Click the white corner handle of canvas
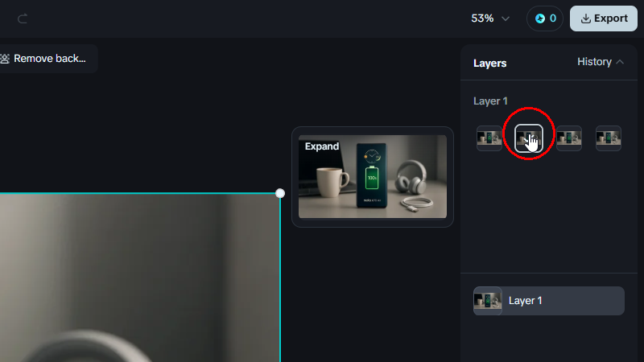Screen dimensions: 644x362 [280, 193]
